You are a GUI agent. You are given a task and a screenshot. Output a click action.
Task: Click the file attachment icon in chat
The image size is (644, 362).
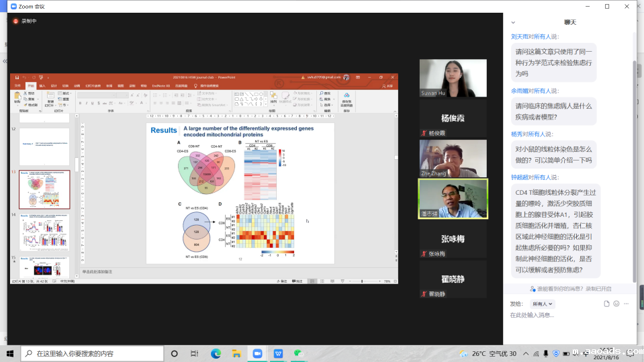[606, 304]
